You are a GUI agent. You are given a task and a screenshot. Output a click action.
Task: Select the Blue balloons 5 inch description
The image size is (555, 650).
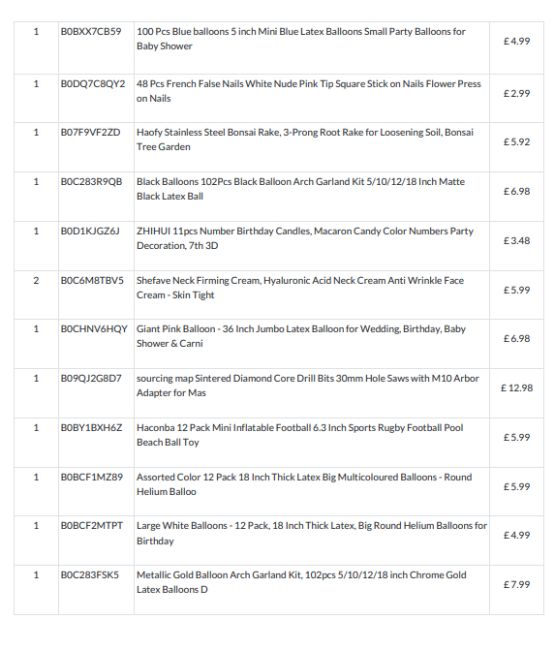(x=301, y=39)
